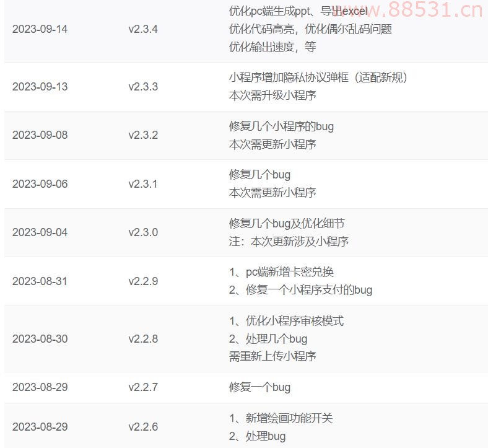Click 修复几个bug in v2.3.1 row
Image resolution: width=488 pixels, height=448 pixels.
259,175
